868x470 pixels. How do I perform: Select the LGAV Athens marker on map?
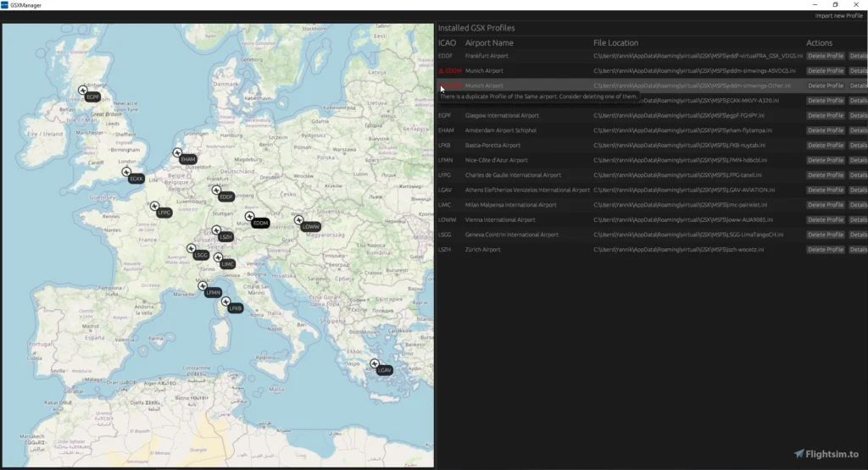[x=375, y=364]
